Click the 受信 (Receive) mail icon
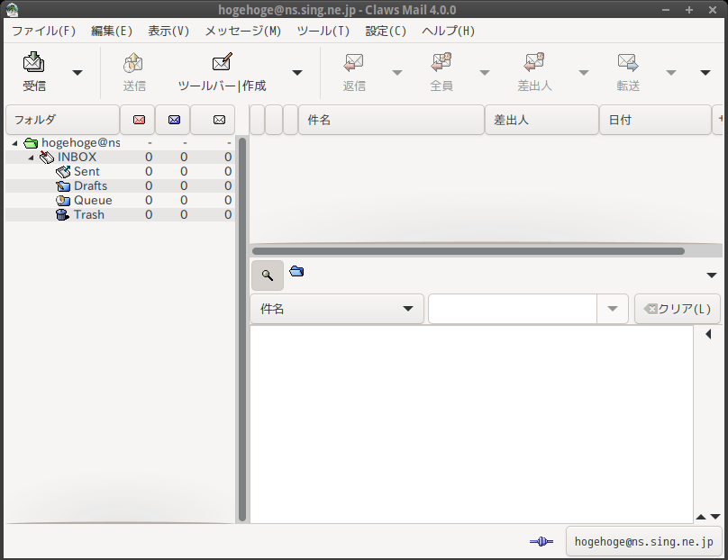This screenshot has height=560, width=728. pos(34,63)
